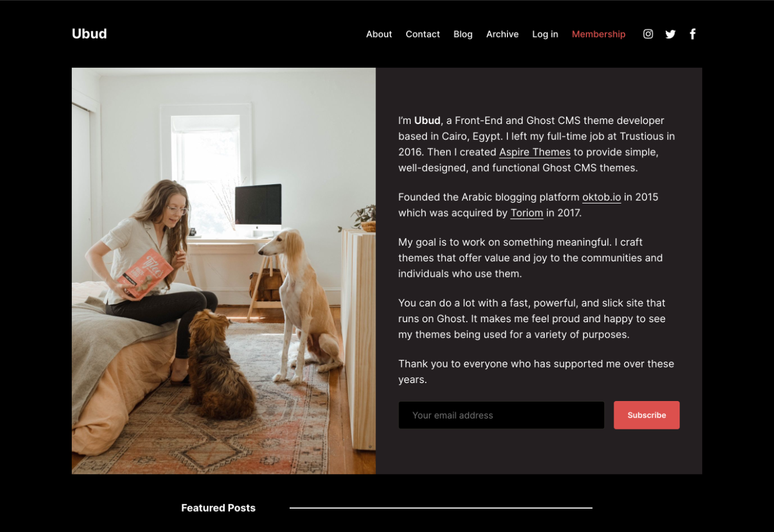Click the 'My goal is' paragraph
This screenshot has width=774, height=532.
[530, 258]
